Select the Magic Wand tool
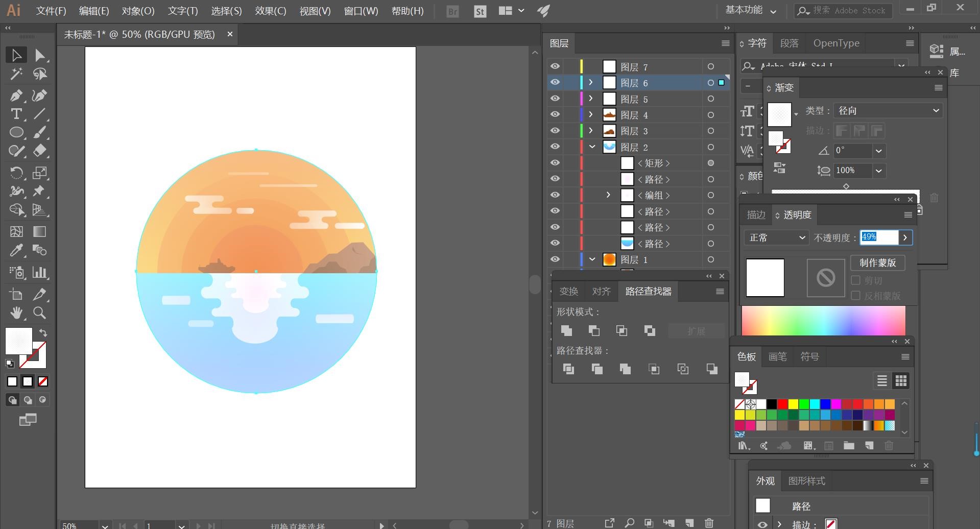The height and width of the screenshot is (529, 980). click(x=16, y=74)
